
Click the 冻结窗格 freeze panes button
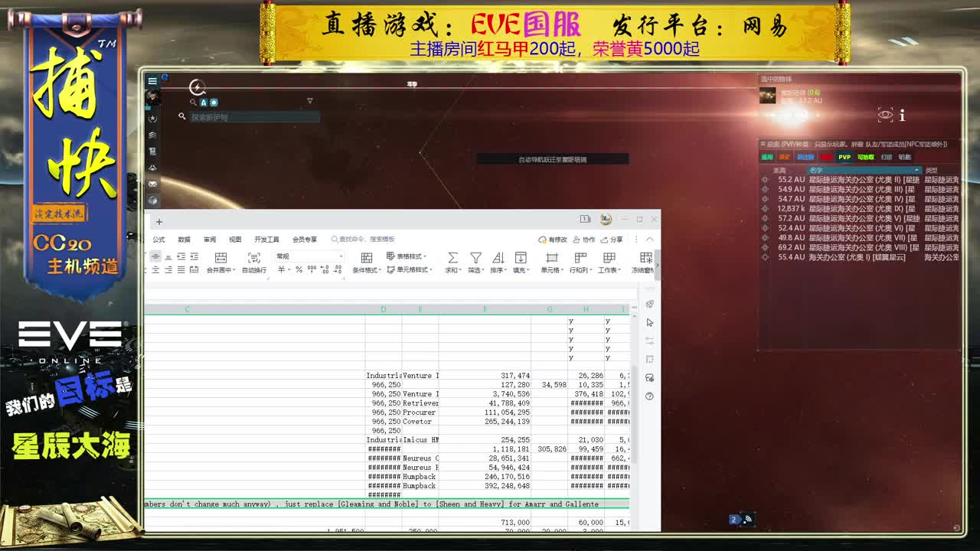(x=643, y=262)
